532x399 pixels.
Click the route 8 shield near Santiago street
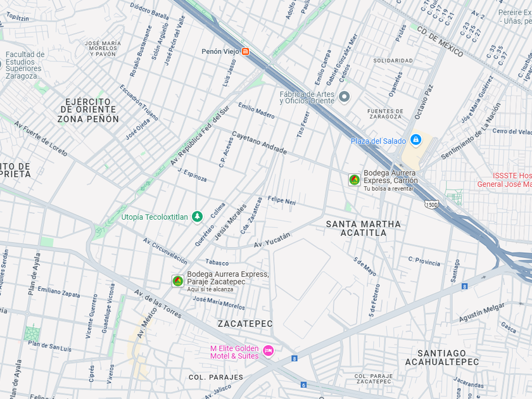coord(464,286)
